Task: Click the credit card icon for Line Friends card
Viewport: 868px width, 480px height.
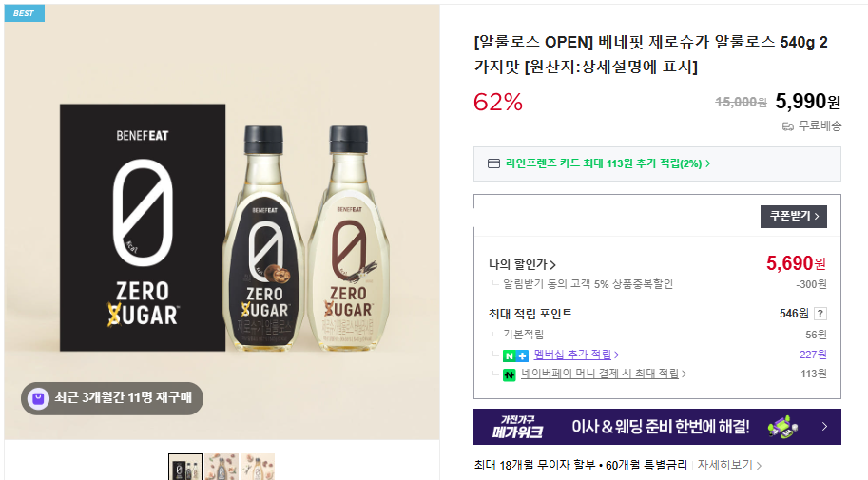Action: point(493,163)
